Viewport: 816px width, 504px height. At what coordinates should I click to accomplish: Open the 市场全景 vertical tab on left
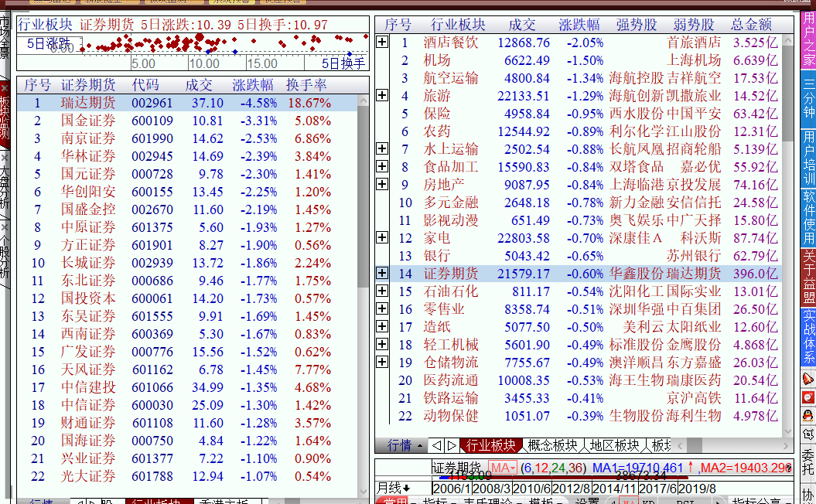point(5,39)
